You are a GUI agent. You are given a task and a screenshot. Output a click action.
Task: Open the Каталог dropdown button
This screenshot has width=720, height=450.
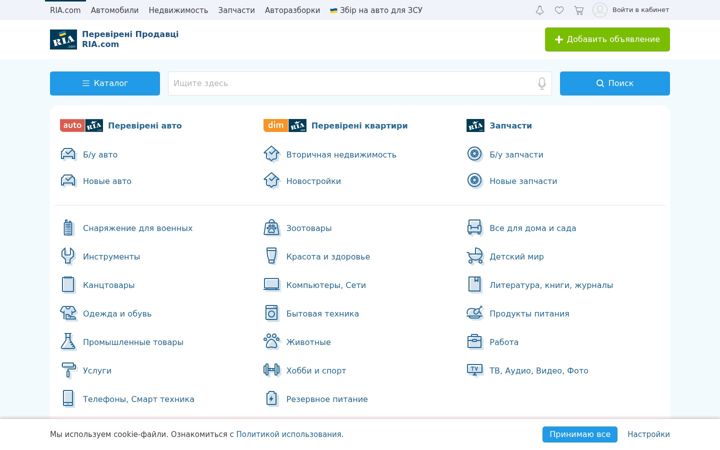click(x=105, y=84)
